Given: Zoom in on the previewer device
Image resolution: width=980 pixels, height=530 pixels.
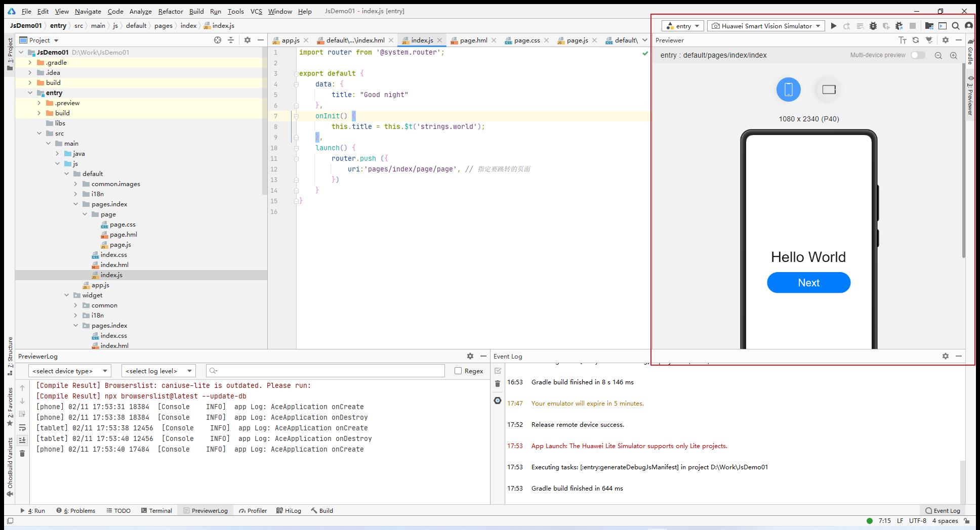Looking at the screenshot, I should (953, 56).
